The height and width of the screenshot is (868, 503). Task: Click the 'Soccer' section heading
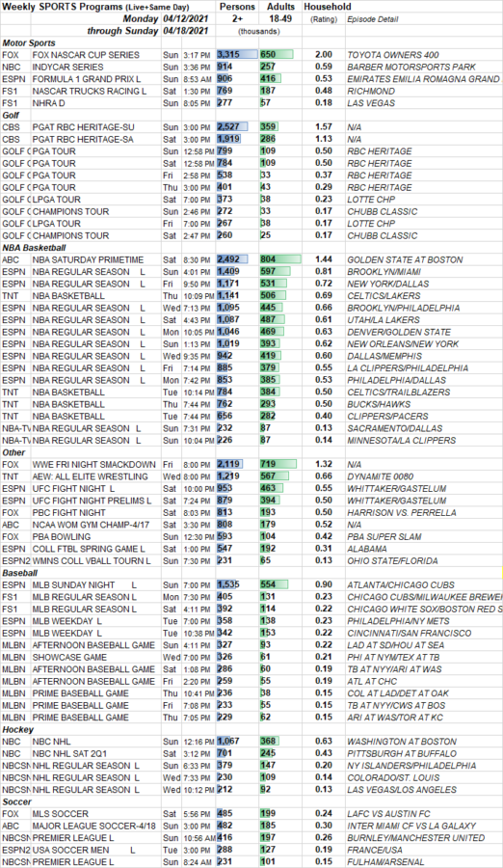pyautogui.click(x=16, y=801)
